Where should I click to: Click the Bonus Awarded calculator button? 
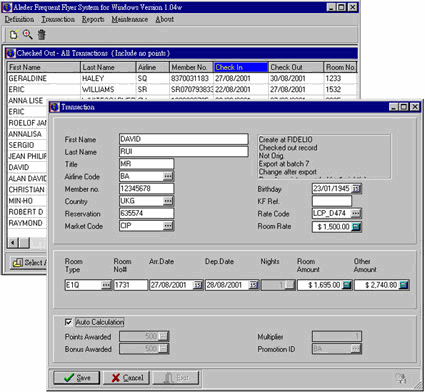tap(163, 349)
